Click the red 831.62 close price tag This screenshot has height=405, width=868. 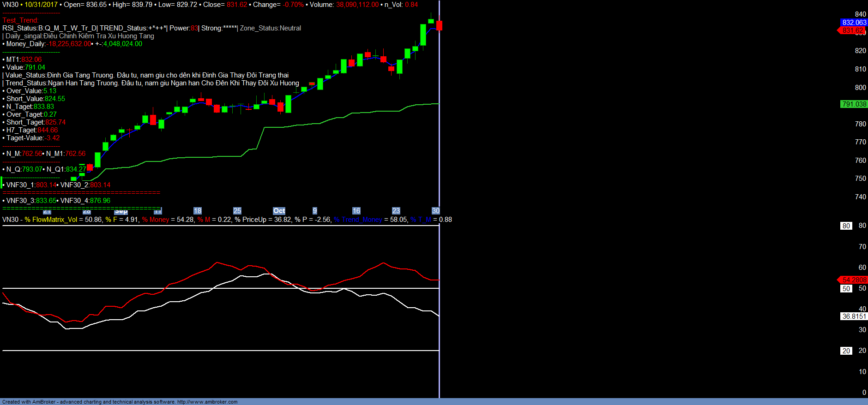pos(852,30)
